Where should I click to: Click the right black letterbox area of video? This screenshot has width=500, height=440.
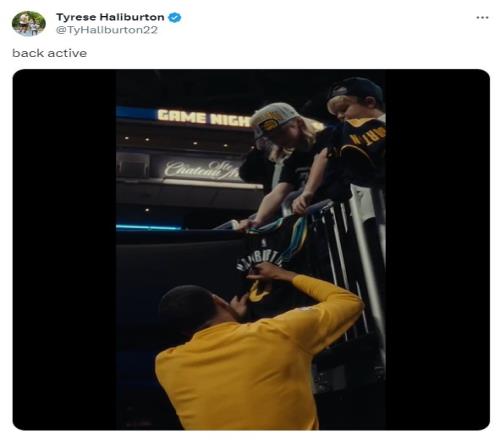[438, 250]
